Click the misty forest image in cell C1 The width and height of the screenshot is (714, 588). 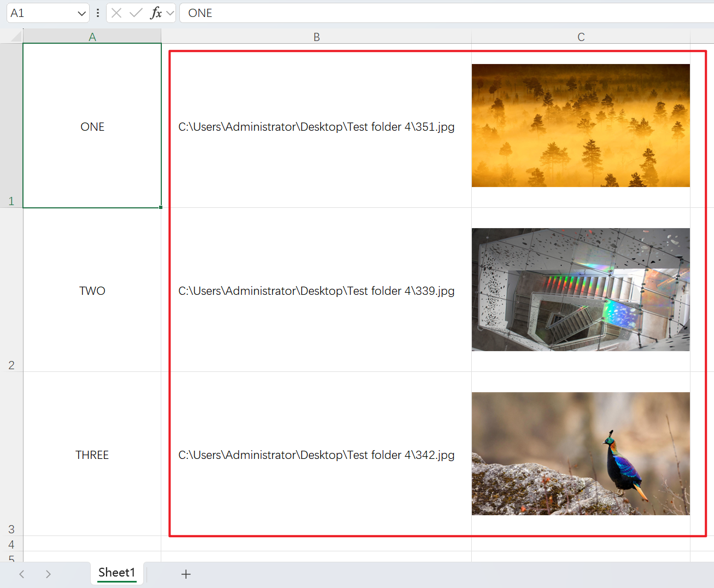580,125
